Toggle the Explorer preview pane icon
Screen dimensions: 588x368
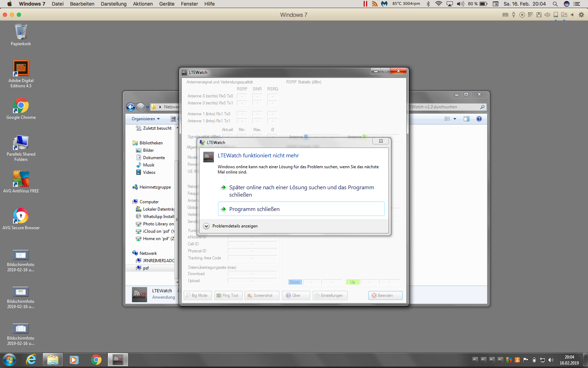click(x=467, y=119)
